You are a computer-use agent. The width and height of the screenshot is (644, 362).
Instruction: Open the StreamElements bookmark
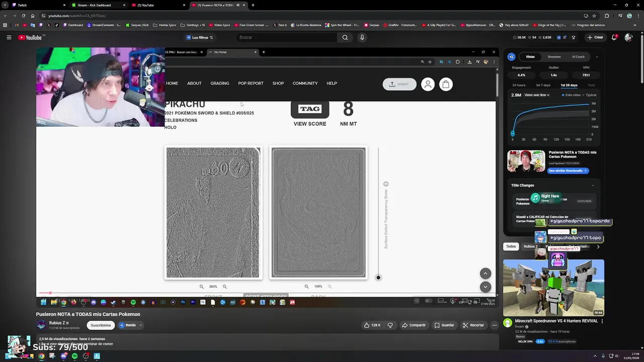click(x=105, y=25)
